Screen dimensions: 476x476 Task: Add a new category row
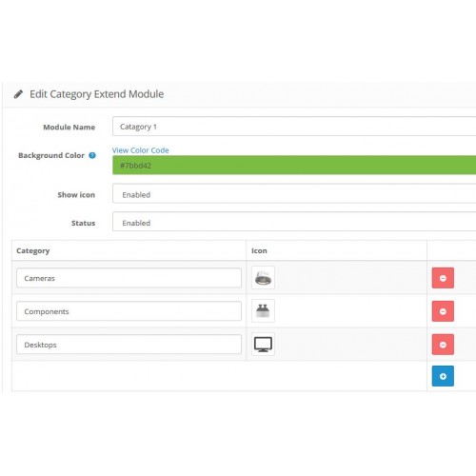pyautogui.click(x=443, y=376)
